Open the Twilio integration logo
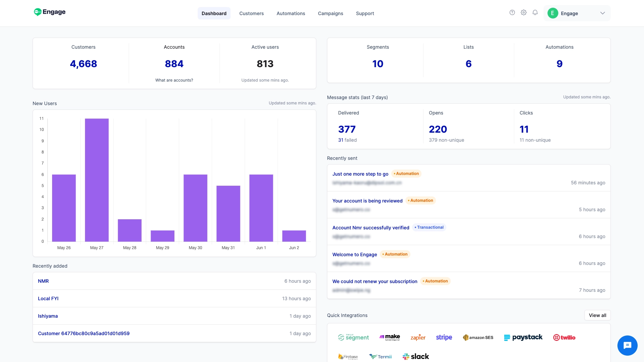This screenshot has height=362, width=644. [x=564, y=337]
